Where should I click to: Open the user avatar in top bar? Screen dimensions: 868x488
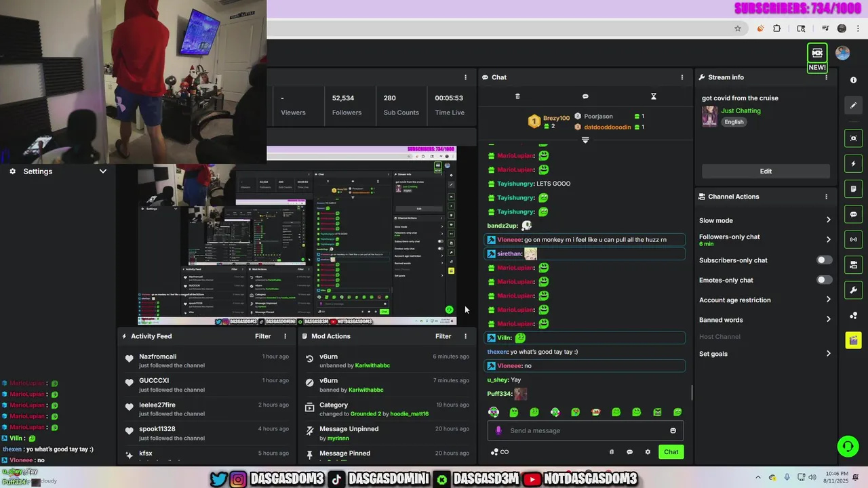[x=843, y=53]
